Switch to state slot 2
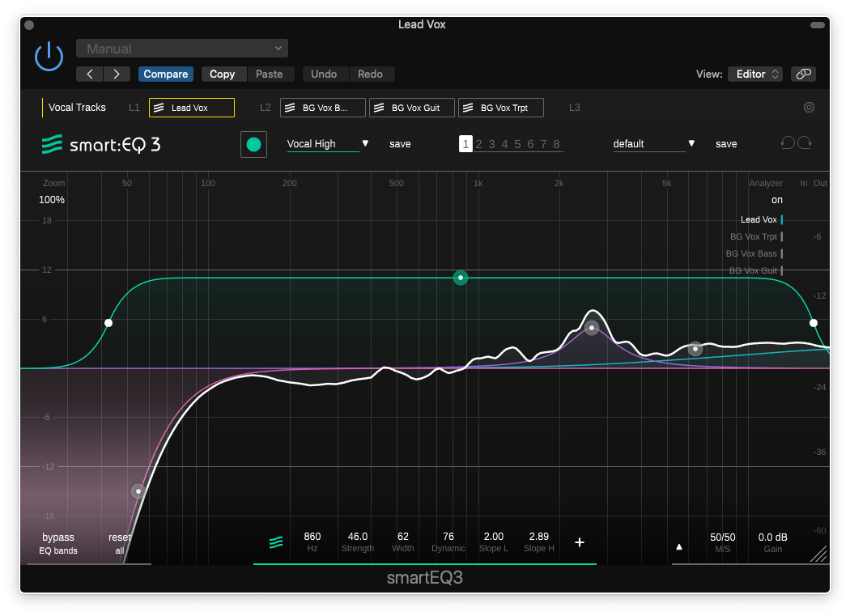 (x=479, y=144)
